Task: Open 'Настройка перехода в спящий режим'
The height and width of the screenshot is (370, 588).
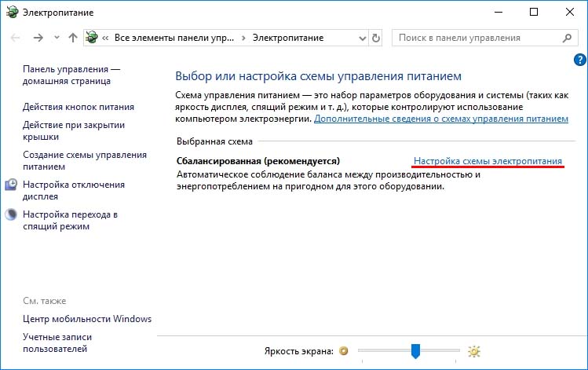Action: coord(70,220)
